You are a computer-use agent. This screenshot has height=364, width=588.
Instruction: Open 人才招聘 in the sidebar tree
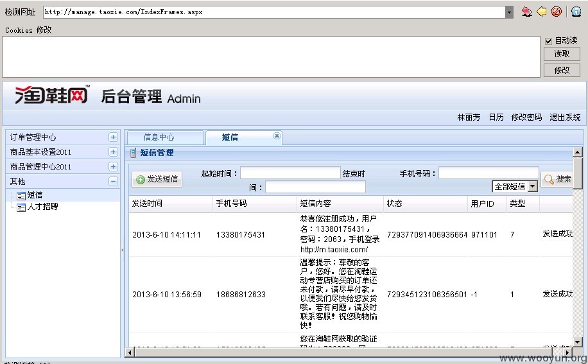(x=42, y=207)
